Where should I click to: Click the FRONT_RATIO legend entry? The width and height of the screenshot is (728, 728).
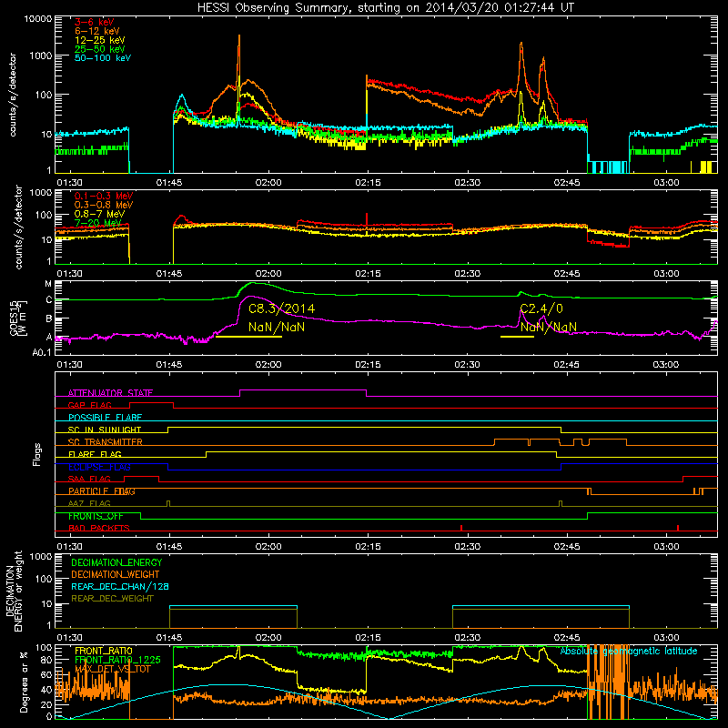click(x=104, y=651)
